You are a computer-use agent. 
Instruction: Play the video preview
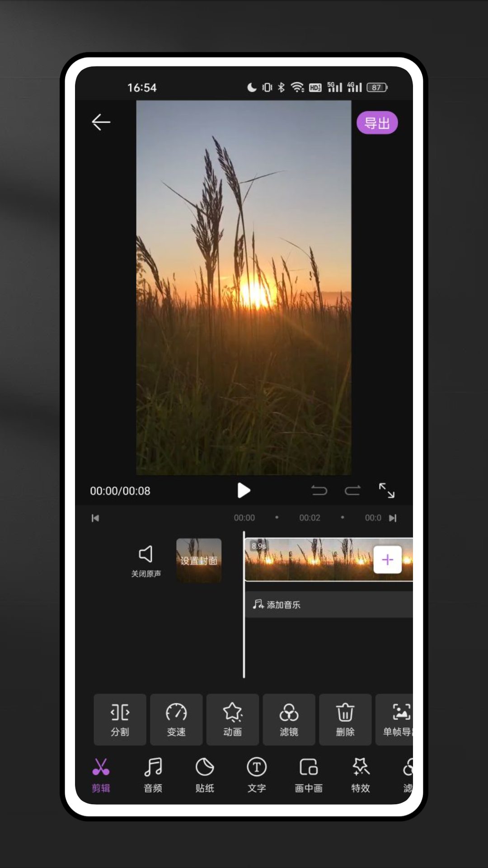(244, 491)
